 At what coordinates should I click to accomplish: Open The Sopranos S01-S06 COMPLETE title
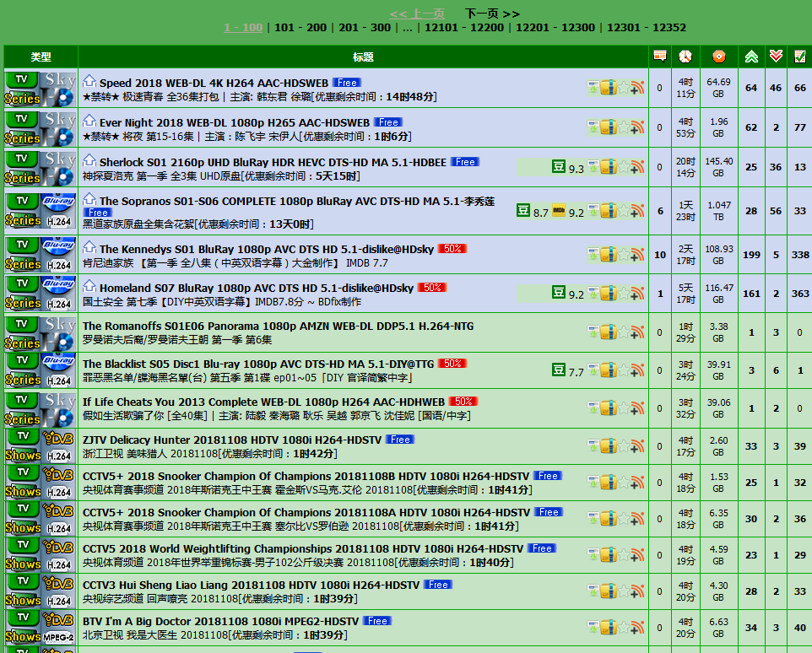pos(297,202)
